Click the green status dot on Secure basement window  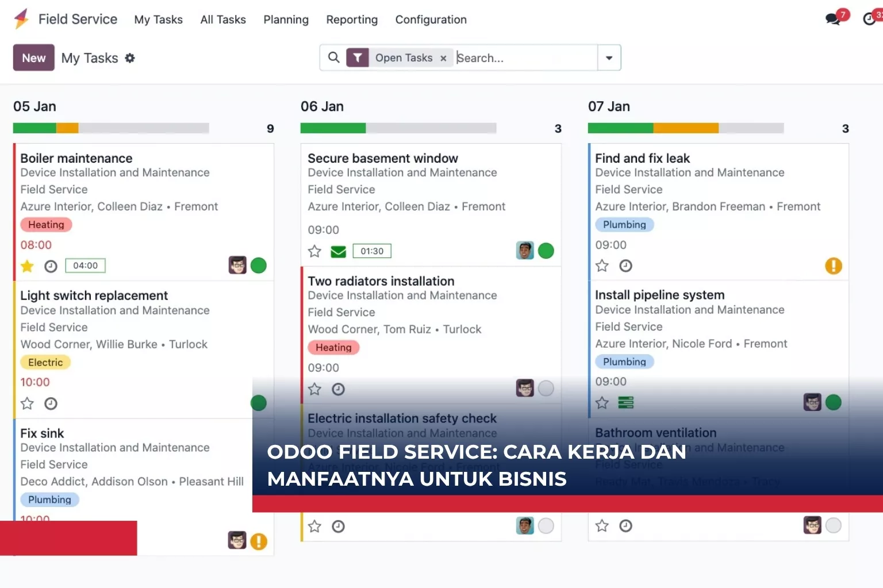546,251
